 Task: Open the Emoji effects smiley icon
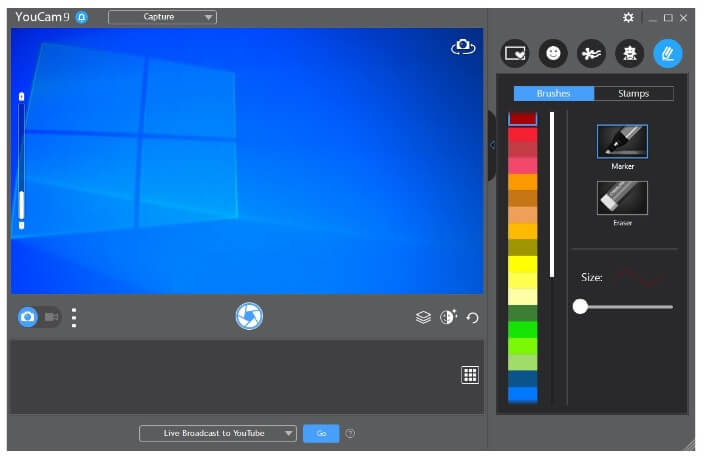click(553, 54)
